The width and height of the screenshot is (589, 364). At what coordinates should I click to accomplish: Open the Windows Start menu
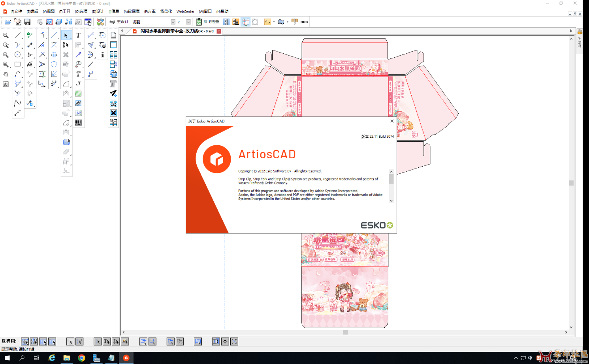tap(7, 358)
